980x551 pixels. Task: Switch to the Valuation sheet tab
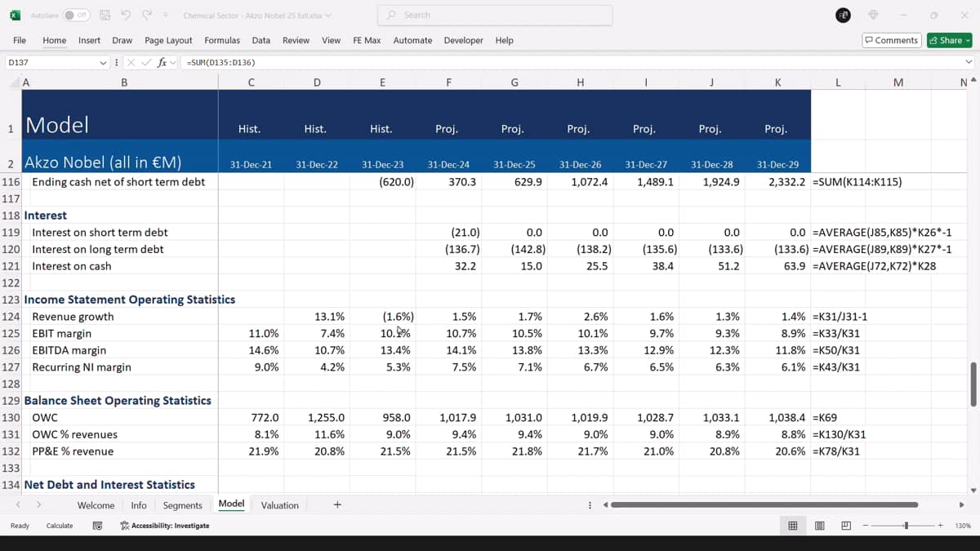pyautogui.click(x=279, y=505)
